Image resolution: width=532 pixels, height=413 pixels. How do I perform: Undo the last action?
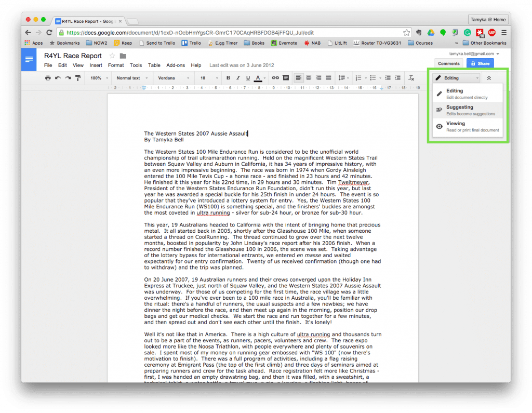58,78
